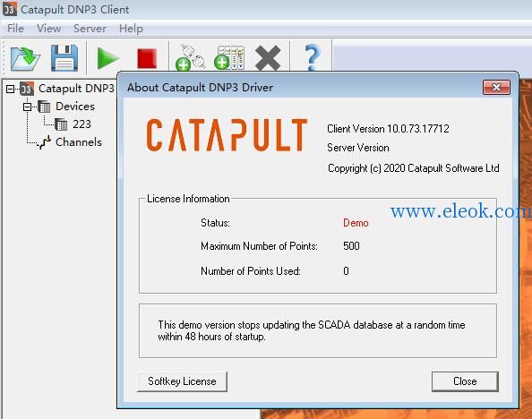Screen dimensions: 532x419
Task: Click the delete X toolbar icon
Action: (x=268, y=58)
